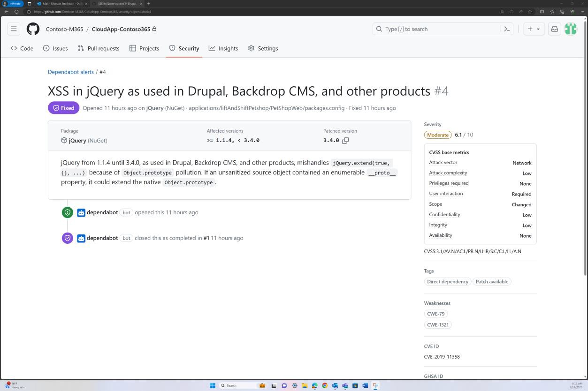588x391 pixels.
Task: Click the shield icon next to the opened event
Action: pos(67,212)
